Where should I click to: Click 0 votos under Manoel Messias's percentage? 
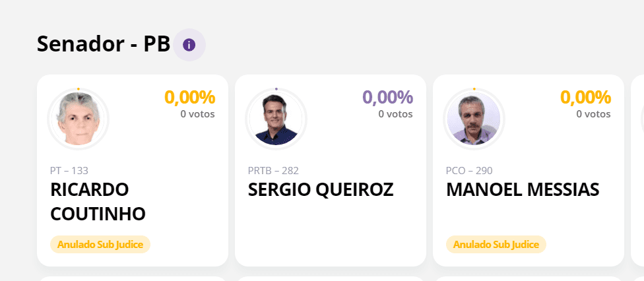[593, 114]
